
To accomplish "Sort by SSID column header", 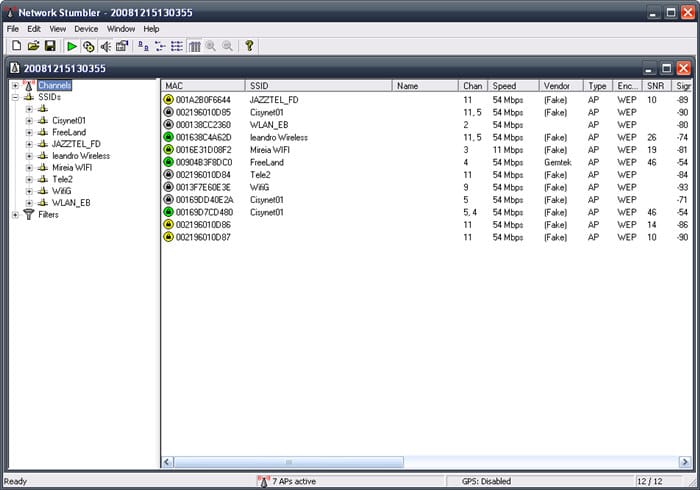I will coord(319,86).
